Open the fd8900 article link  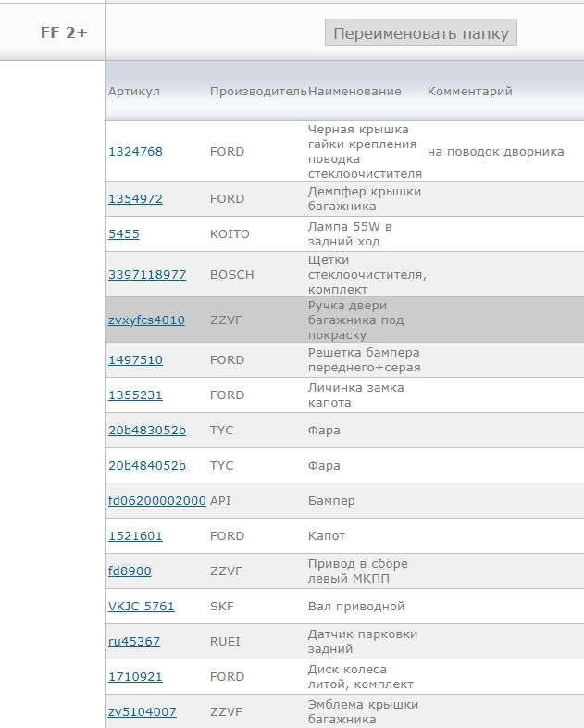(x=130, y=571)
